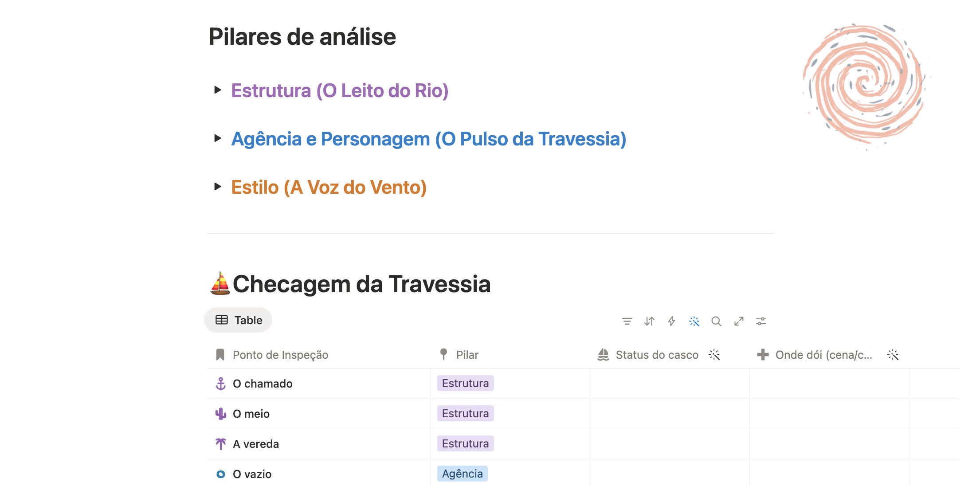Click the blue AI sparkle toolbar icon

coord(694,321)
